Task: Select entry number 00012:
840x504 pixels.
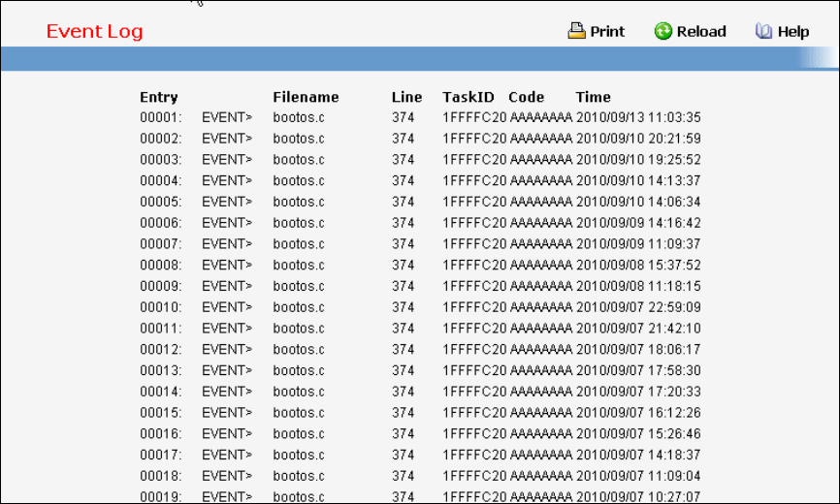Action: click(x=161, y=349)
